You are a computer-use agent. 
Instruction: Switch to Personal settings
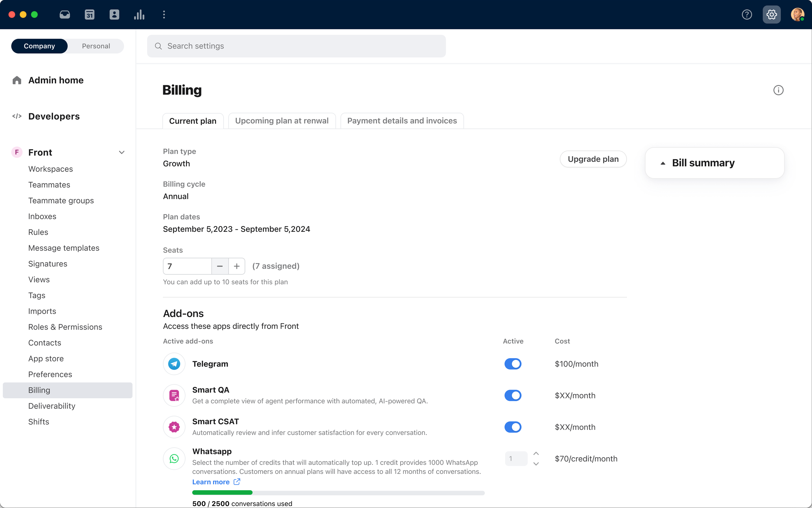pos(96,46)
